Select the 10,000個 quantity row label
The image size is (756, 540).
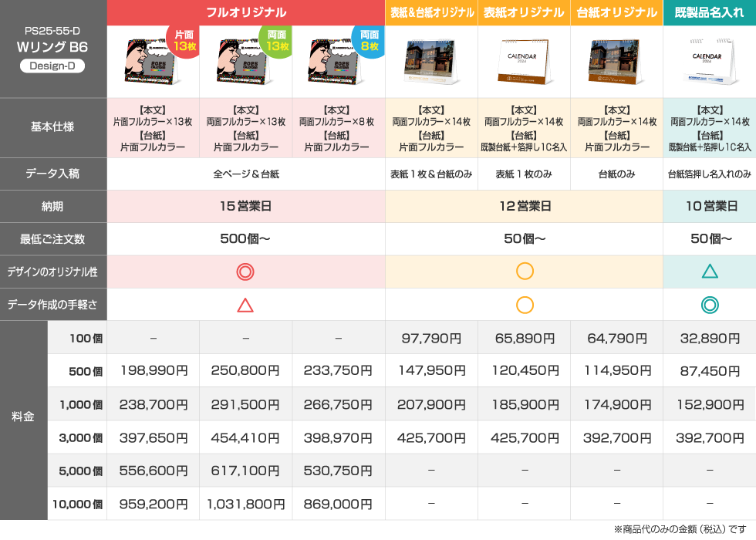[77, 505]
